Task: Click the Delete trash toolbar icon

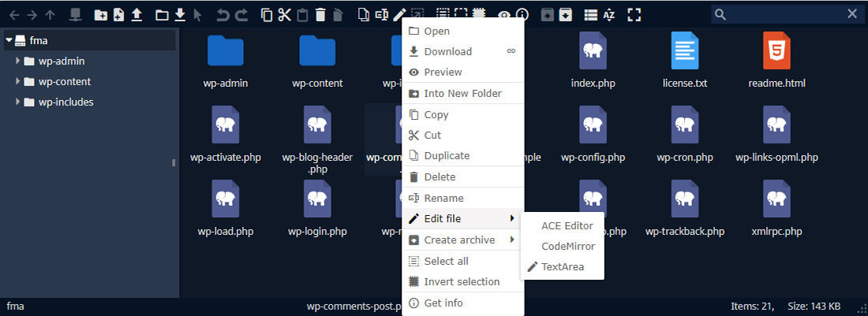Action: pyautogui.click(x=320, y=15)
